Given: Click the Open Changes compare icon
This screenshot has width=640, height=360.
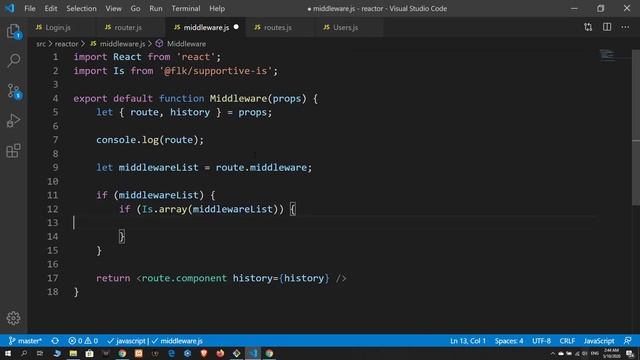Looking at the screenshot, I should pyautogui.click(x=588, y=27).
